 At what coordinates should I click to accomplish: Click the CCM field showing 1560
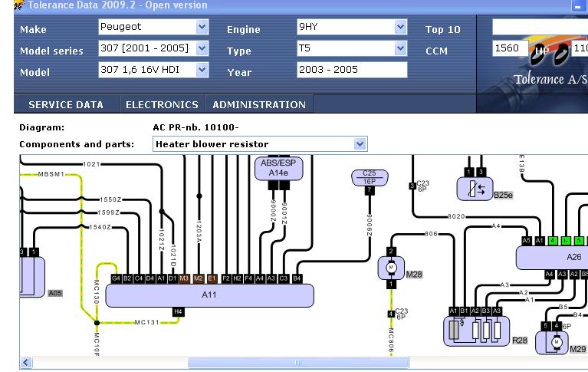click(510, 48)
